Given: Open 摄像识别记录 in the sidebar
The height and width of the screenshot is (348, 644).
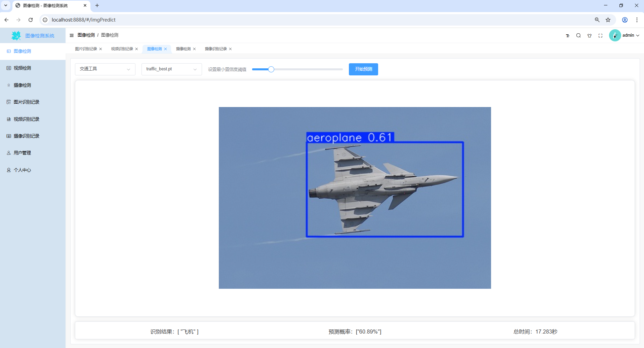Looking at the screenshot, I should click(x=33, y=136).
